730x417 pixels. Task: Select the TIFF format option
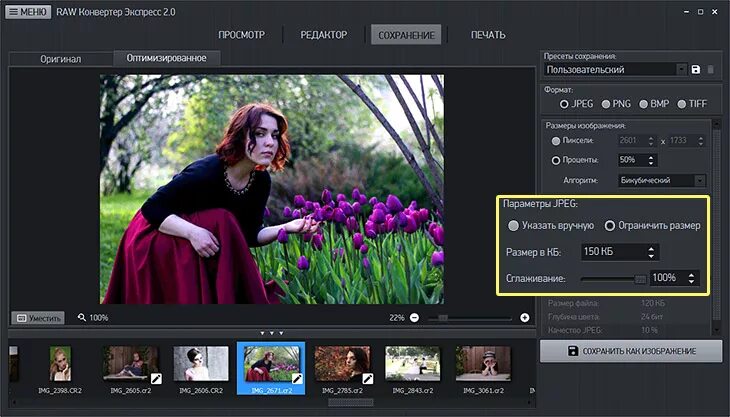tap(692, 104)
